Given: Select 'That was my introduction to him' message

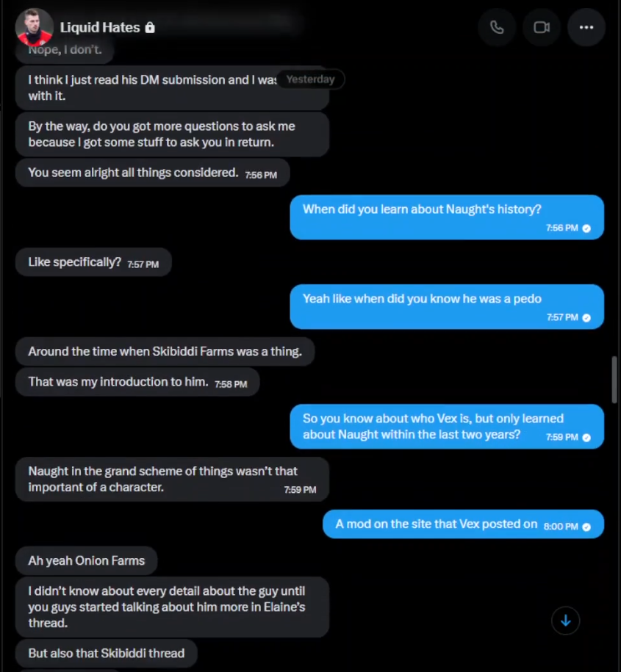Looking at the screenshot, I should tap(137, 381).
